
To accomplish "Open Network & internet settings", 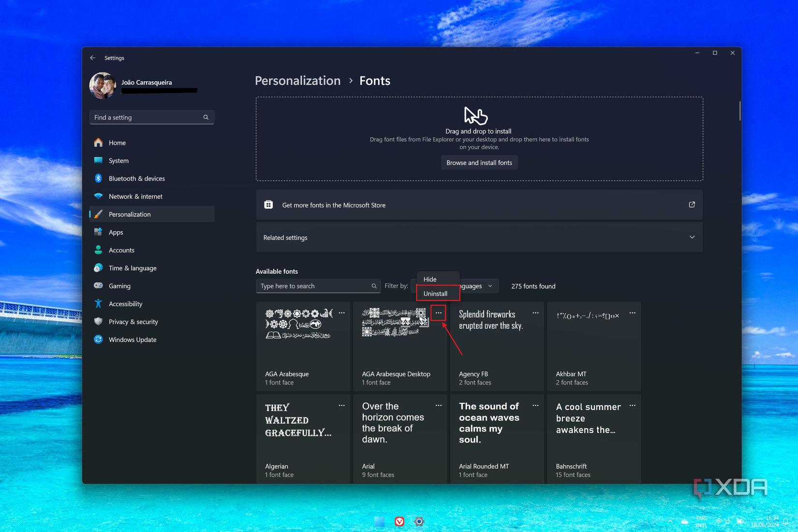I will pos(135,196).
